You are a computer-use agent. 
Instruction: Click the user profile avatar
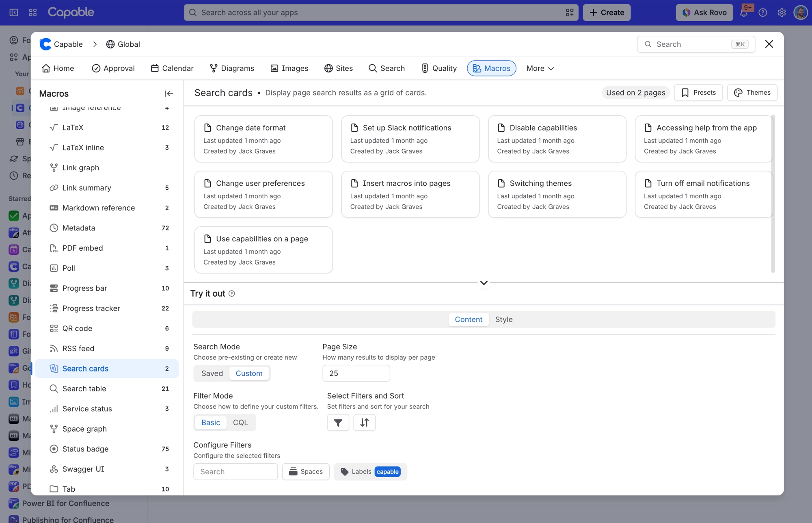(x=801, y=13)
